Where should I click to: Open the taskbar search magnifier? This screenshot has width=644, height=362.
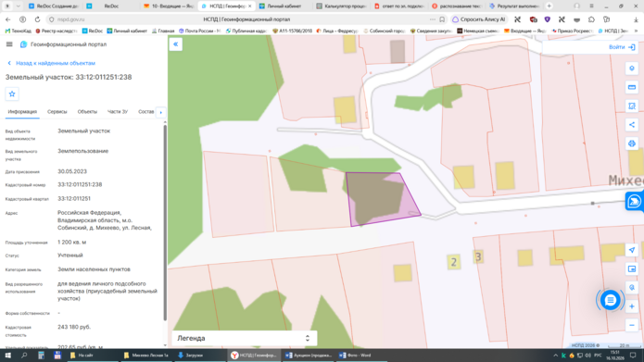[x=24, y=356]
